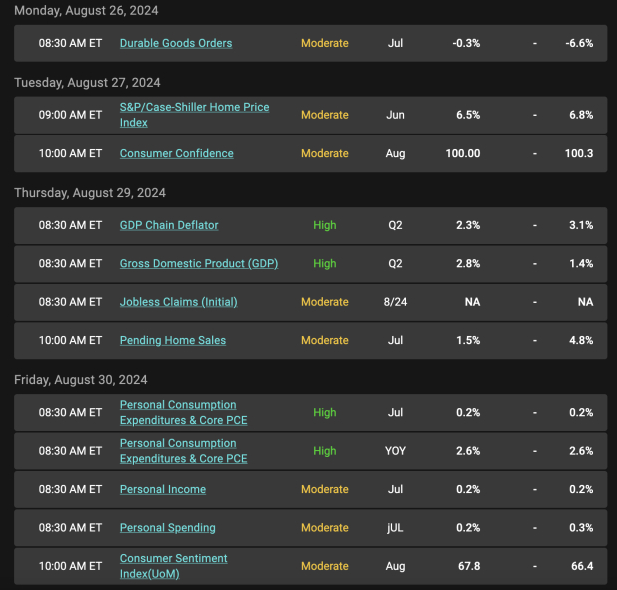Screen dimensions: 617x590
Task: Click the Thursday, August 29, 2024 header
Action: pos(90,193)
